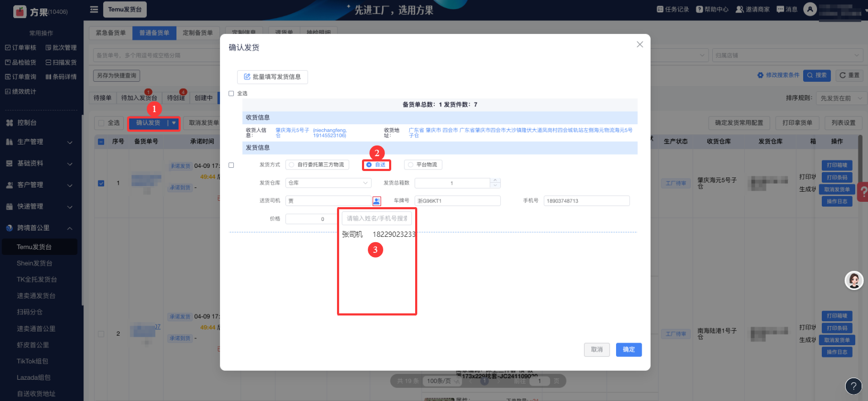Open 条码详情 shortcut in sidebar
The image size is (868, 401).
(x=61, y=77)
